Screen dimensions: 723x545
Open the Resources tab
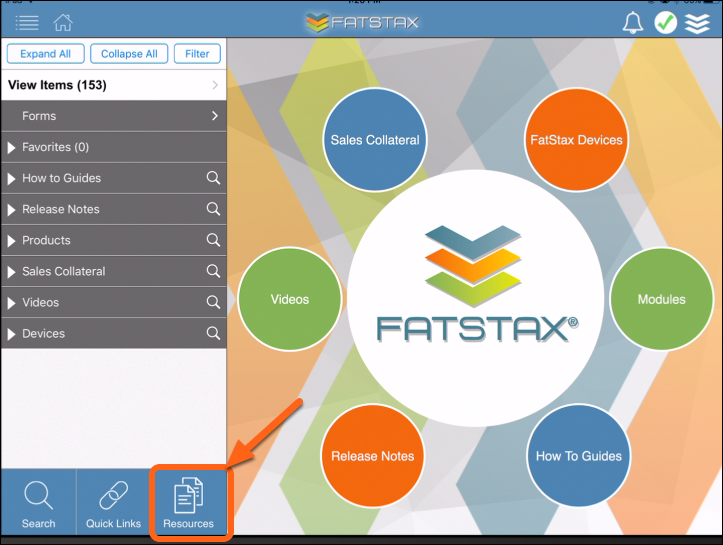pos(189,503)
